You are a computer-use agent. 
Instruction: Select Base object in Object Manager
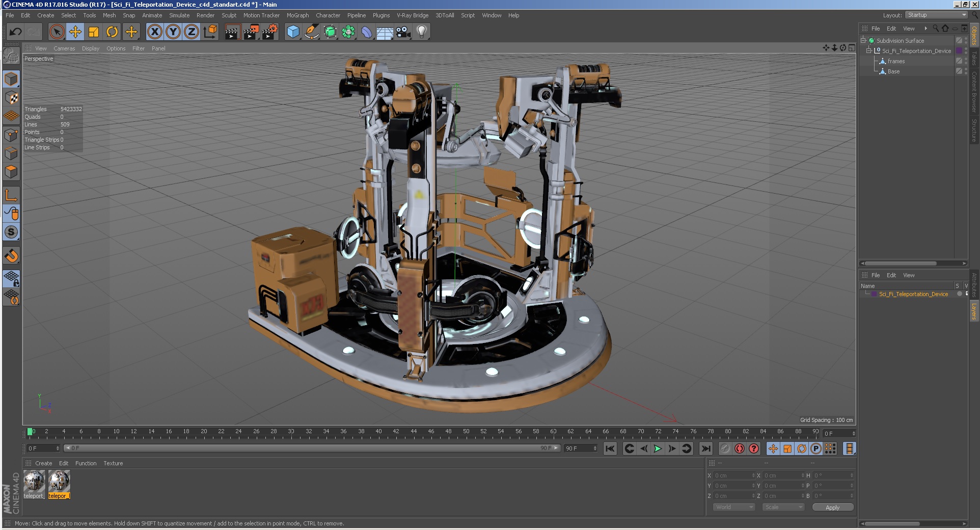pyautogui.click(x=893, y=71)
